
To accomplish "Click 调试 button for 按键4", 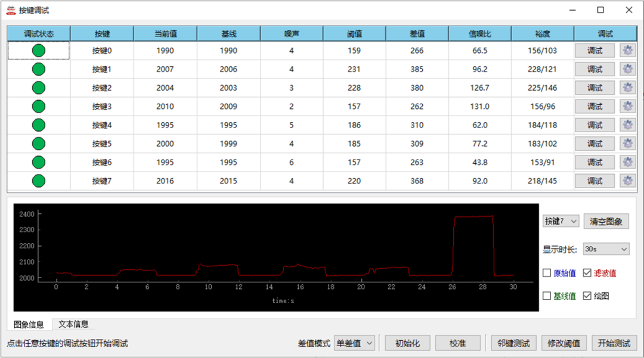I will pos(595,125).
